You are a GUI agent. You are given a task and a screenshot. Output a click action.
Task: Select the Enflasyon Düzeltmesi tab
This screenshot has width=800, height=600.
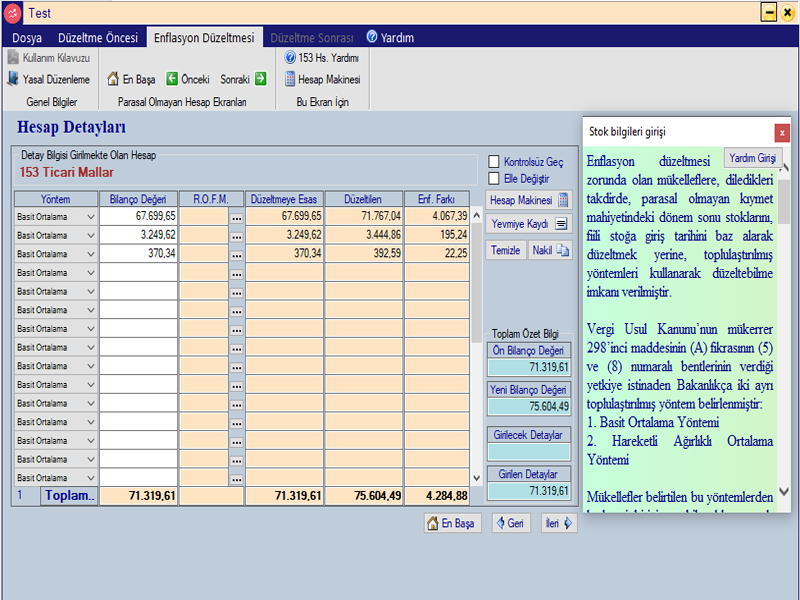click(x=204, y=38)
